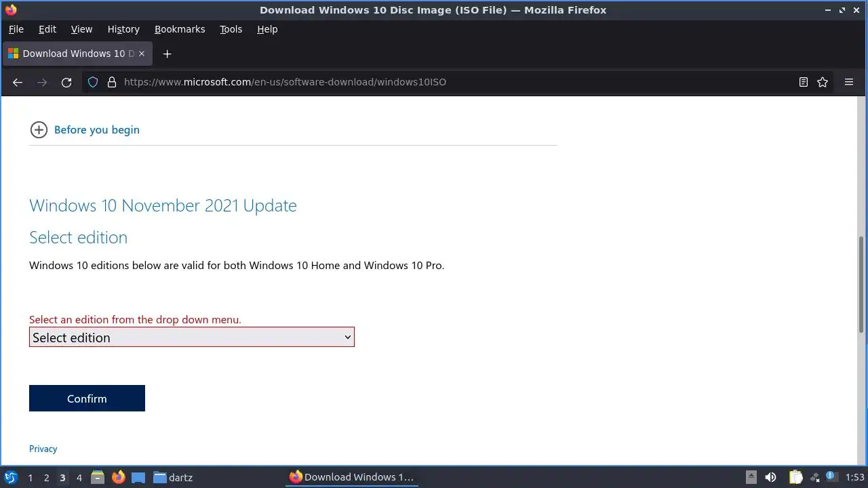Image resolution: width=868 pixels, height=488 pixels.
Task: Launch Firefox from the taskbar launcher
Action: [x=118, y=477]
